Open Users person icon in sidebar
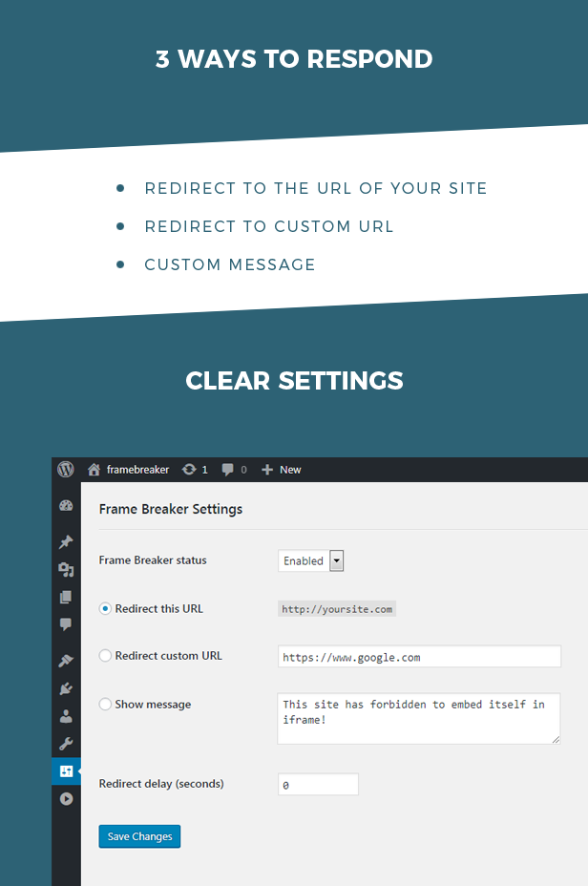This screenshot has height=886, width=588. [x=66, y=716]
